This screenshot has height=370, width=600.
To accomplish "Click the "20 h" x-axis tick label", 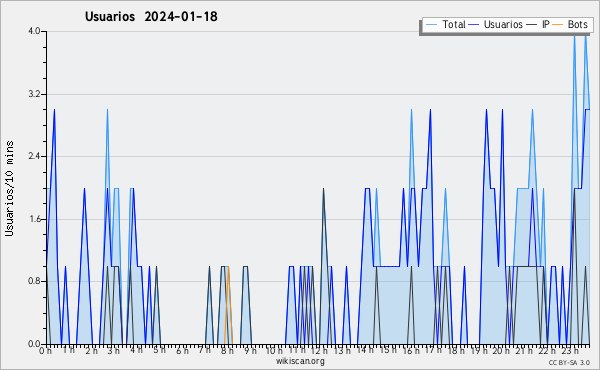I will (x=501, y=351).
